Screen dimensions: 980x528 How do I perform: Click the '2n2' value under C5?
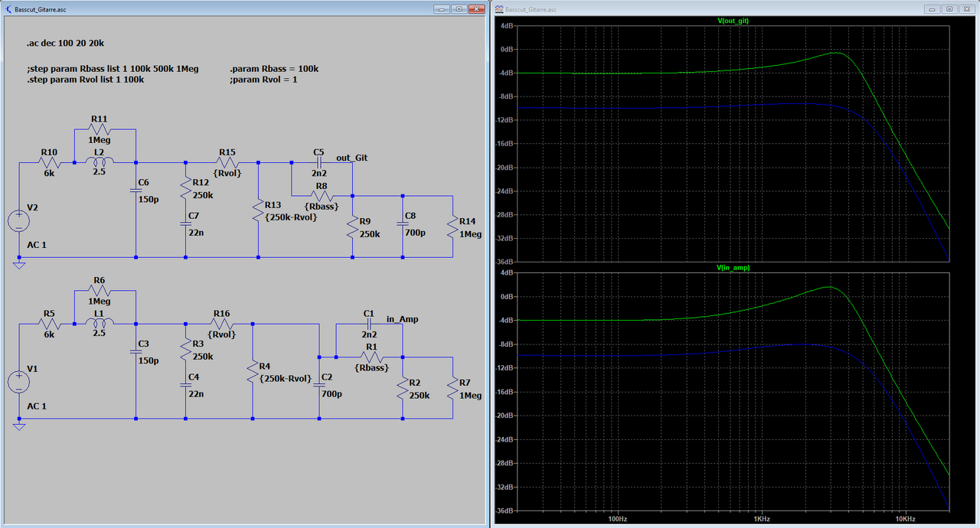pyautogui.click(x=319, y=175)
